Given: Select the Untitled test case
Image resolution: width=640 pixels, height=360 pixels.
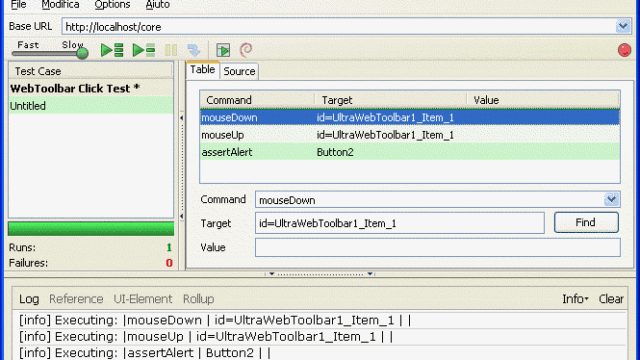Looking at the screenshot, I should [x=91, y=106].
